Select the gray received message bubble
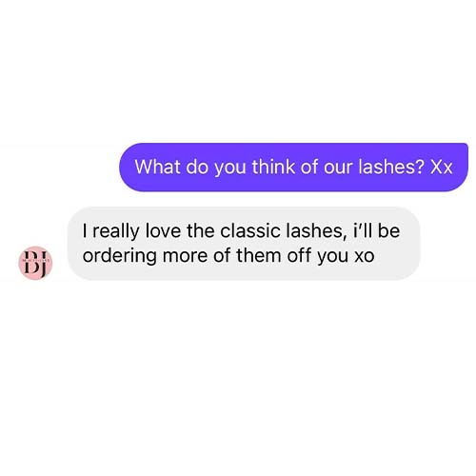 click(244, 244)
